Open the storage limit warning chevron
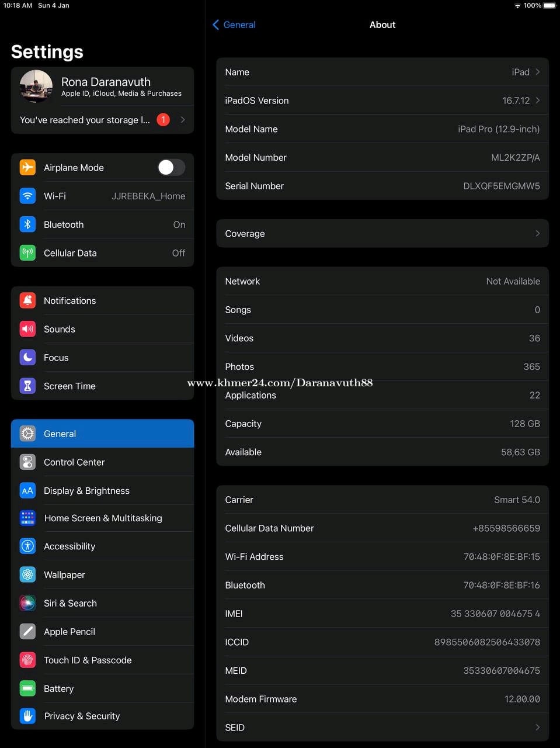The width and height of the screenshot is (560, 748). (x=183, y=120)
